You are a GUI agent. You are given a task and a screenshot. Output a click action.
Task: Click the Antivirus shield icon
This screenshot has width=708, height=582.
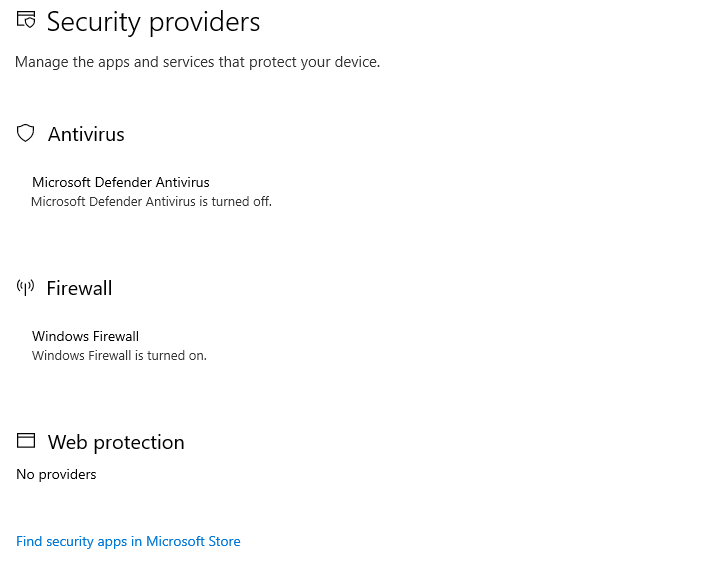(25, 133)
